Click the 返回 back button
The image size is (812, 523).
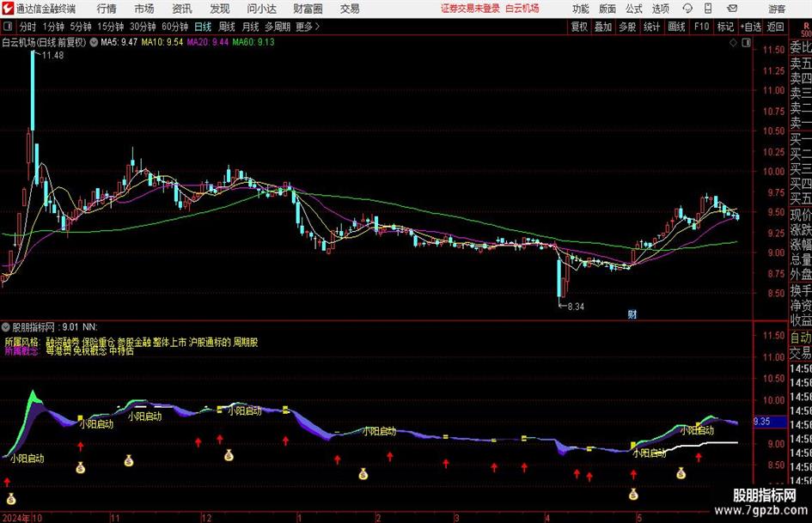tap(775, 27)
